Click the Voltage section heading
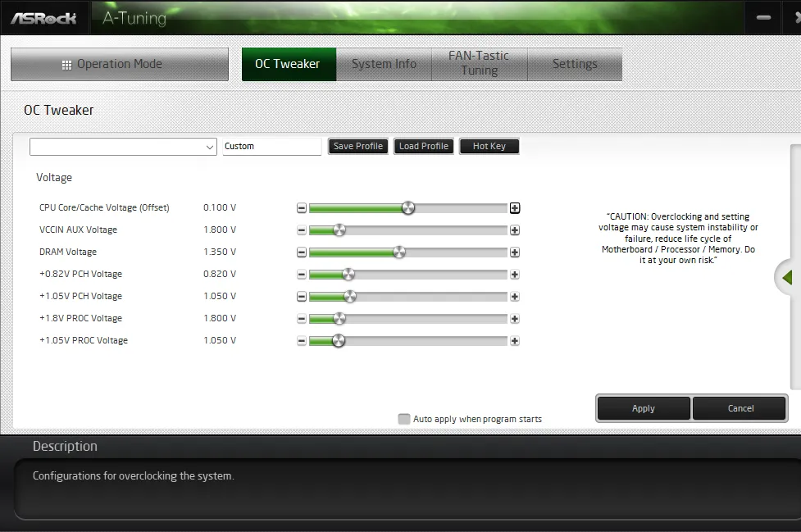The width and height of the screenshot is (801, 532). pos(54,178)
